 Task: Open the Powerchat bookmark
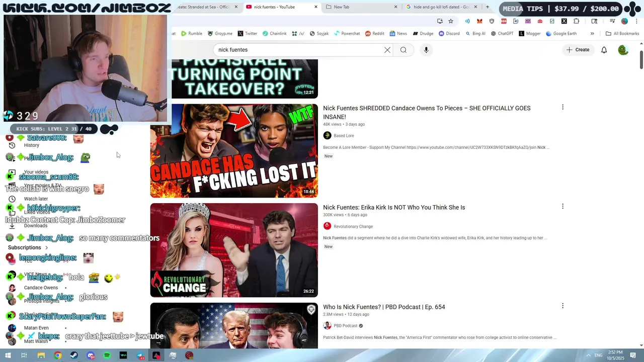tap(347, 34)
